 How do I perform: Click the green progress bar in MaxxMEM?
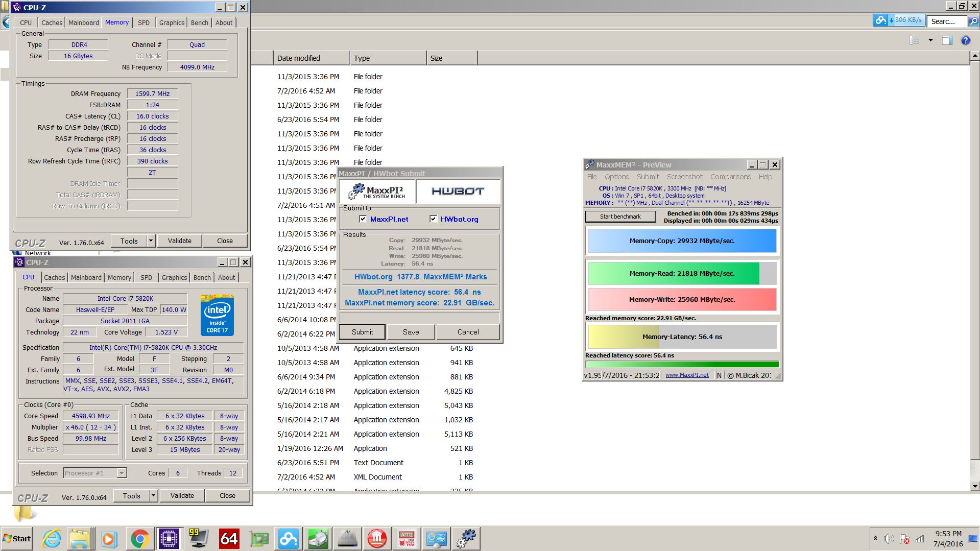682,365
